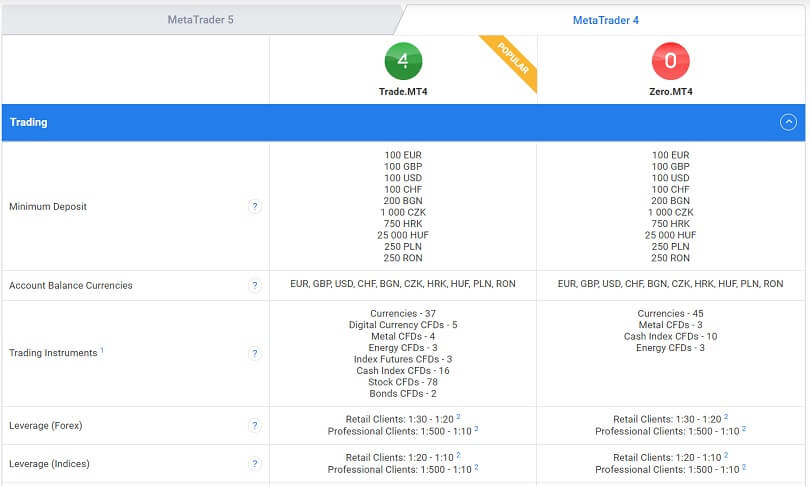Click the Zero.MT4 account name
This screenshot has height=486, width=810.
tap(671, 91)
